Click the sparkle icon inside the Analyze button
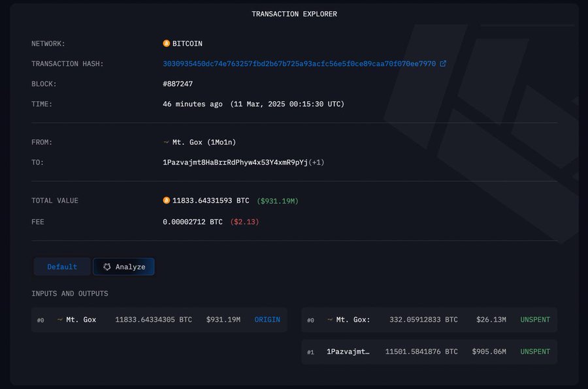 pos(106,266)
